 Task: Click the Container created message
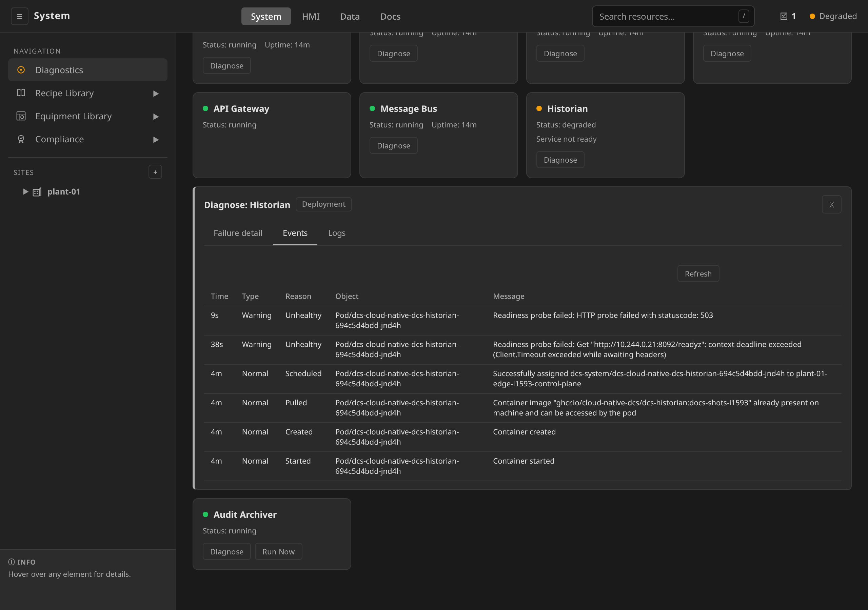click(524, 432)
